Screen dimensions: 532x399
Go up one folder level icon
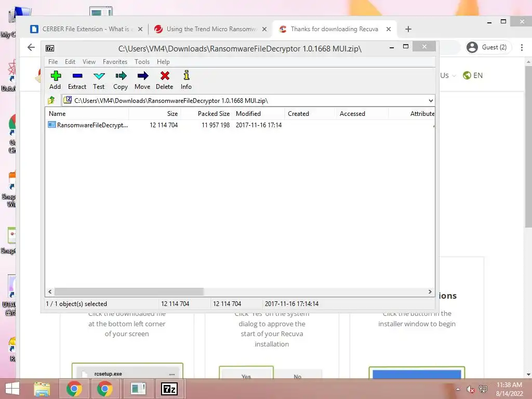pos(51,100)
